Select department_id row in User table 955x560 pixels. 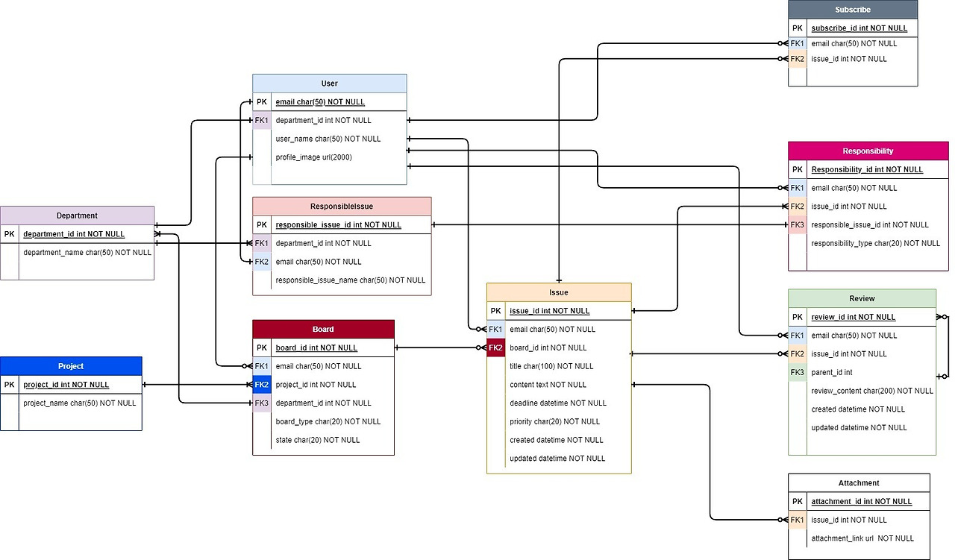(330, 120)
